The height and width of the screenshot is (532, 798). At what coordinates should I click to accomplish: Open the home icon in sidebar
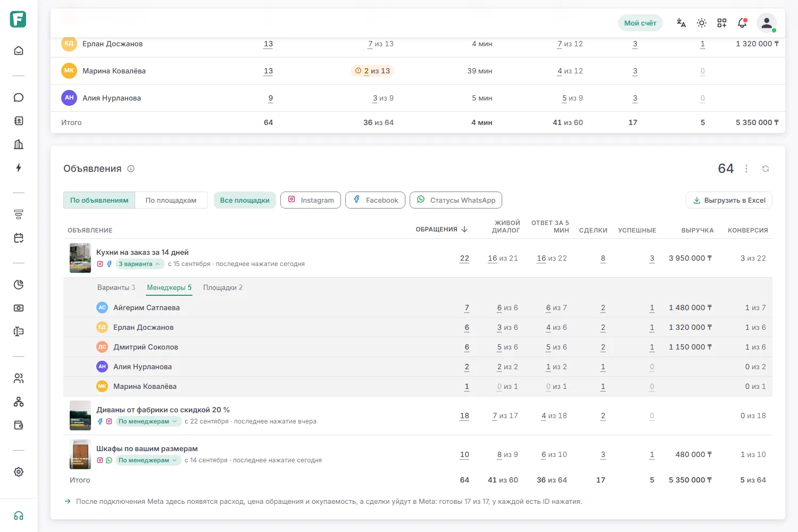point(19,51)
